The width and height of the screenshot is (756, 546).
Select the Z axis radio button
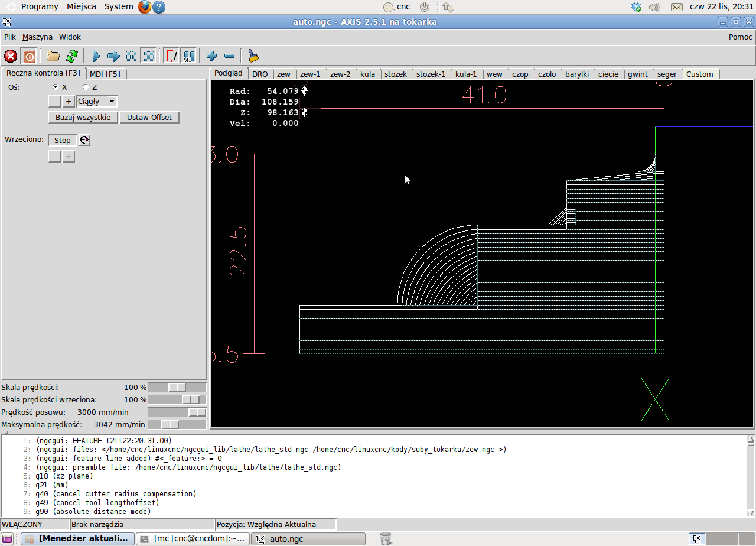86,87
